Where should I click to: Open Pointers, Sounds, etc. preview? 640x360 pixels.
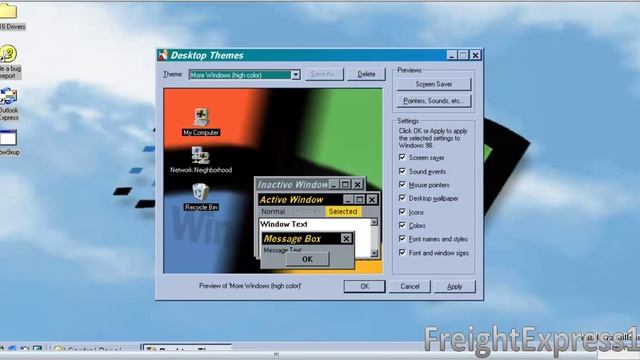[433, 101]
